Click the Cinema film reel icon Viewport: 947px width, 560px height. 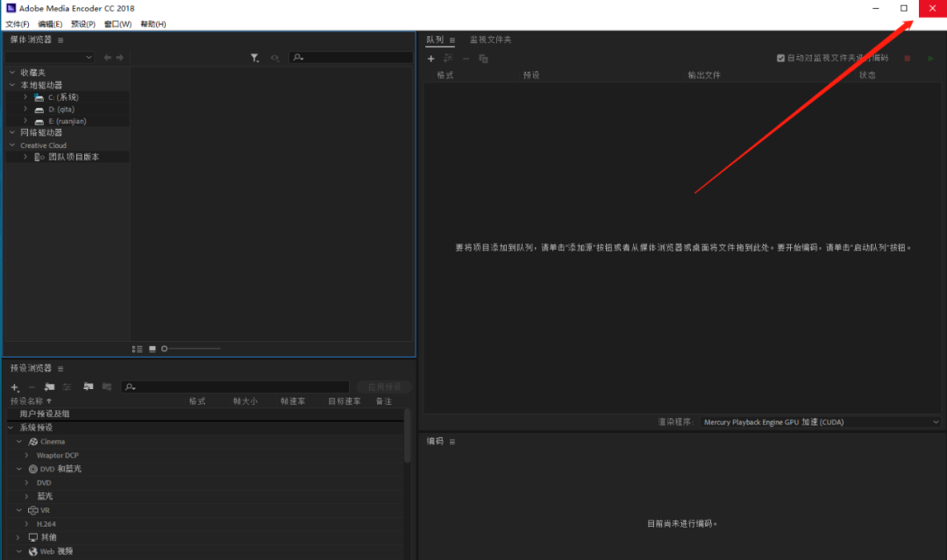tap(33, 442)
